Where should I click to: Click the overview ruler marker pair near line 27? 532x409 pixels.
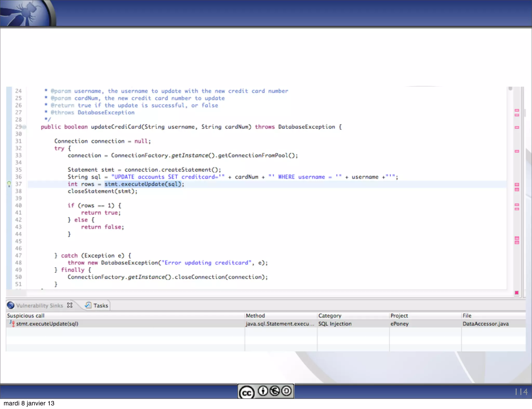pyautogui.click(x=517, y=113)
